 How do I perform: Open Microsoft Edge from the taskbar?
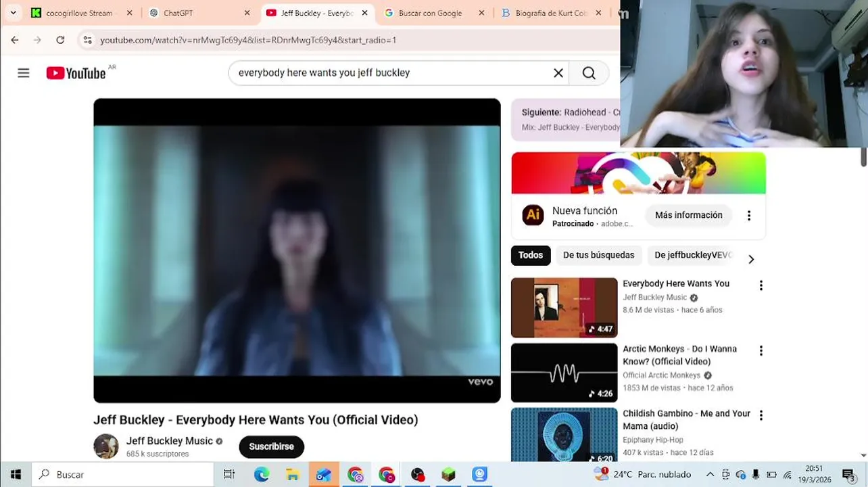[x=262, y=475]
